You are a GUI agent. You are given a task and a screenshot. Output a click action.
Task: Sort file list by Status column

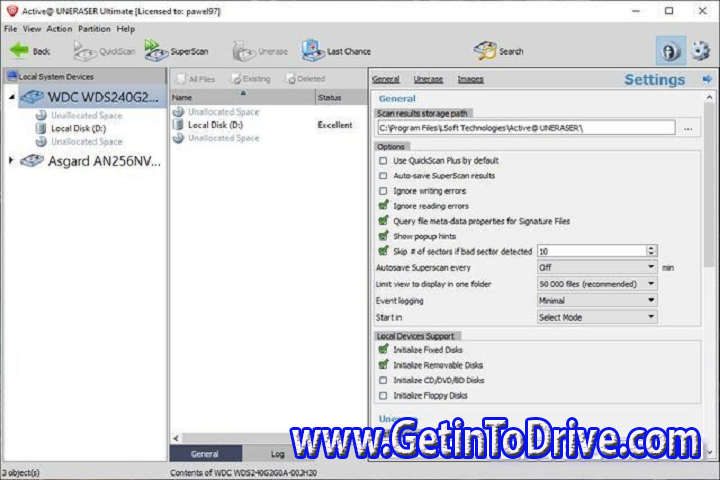click(x=341, y=97)
